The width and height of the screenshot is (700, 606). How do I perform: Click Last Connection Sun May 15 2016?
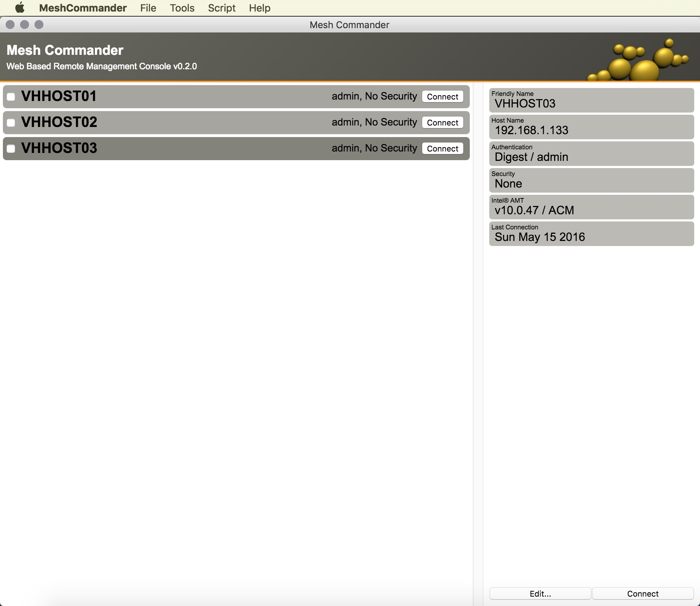591,234
